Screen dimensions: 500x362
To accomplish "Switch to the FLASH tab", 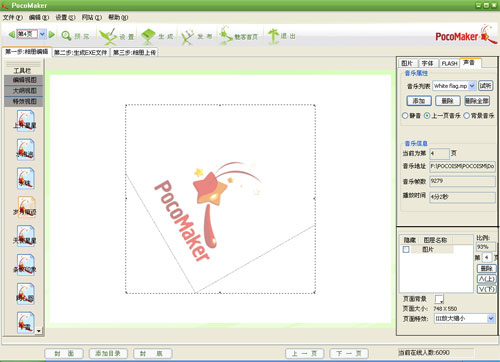I will click(449, 63).
